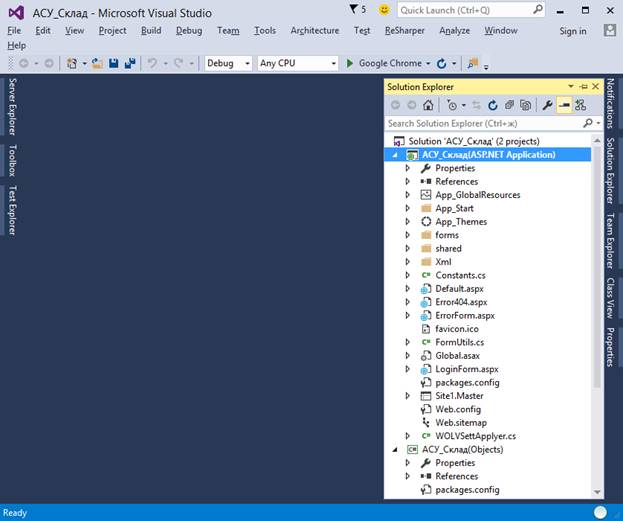This screenshot has height=521, width=623.
Task: Select Solution 'АСУ_Склад' (2 projects) row
Action: tap(474, 141)
